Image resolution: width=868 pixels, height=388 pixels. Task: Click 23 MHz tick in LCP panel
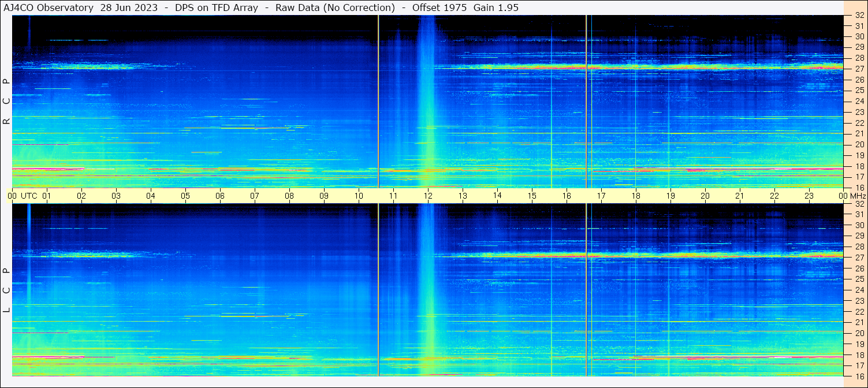[859, 301]
